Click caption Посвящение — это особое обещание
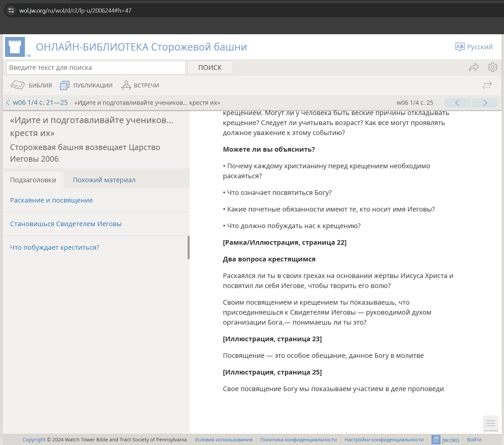Screen dimensions: 504x445 pos(323,356)
